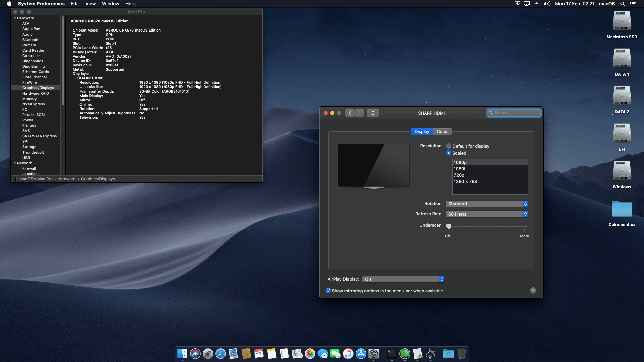Click System Preferences gear in Dock
Screen dimensions: 644x362
point(374,354)
